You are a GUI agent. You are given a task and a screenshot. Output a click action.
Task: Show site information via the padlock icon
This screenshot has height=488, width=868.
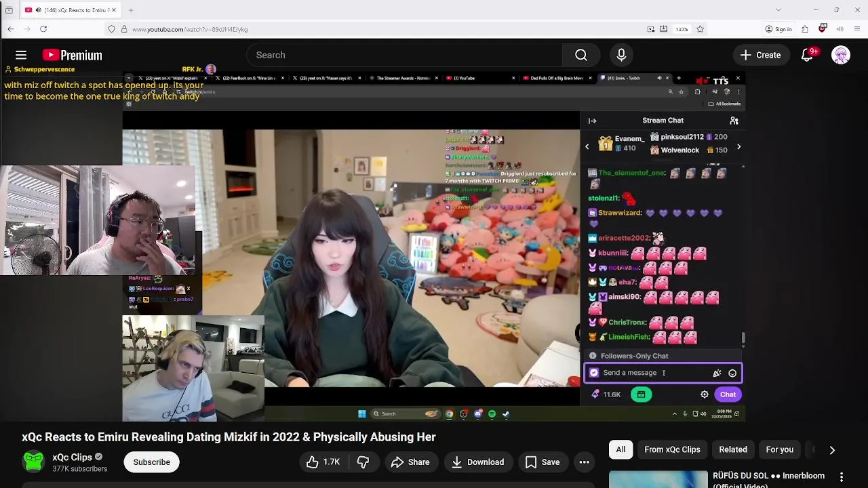(124, 29)
